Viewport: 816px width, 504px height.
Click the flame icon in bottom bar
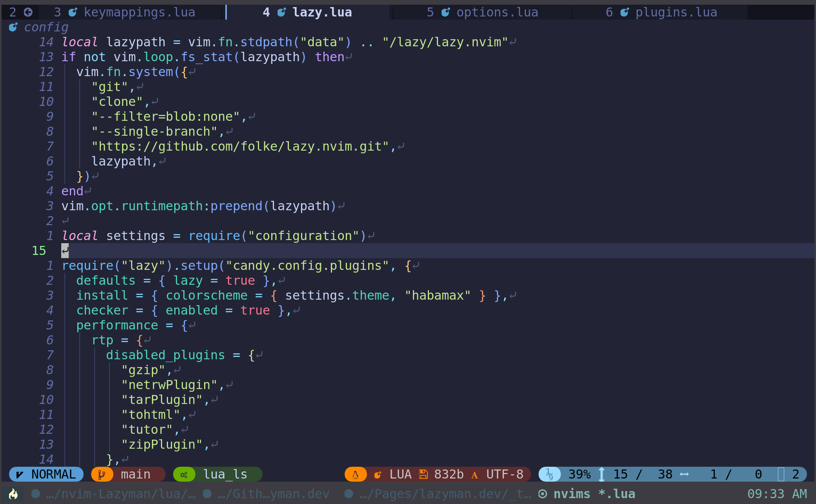click(x=13, y=494)
